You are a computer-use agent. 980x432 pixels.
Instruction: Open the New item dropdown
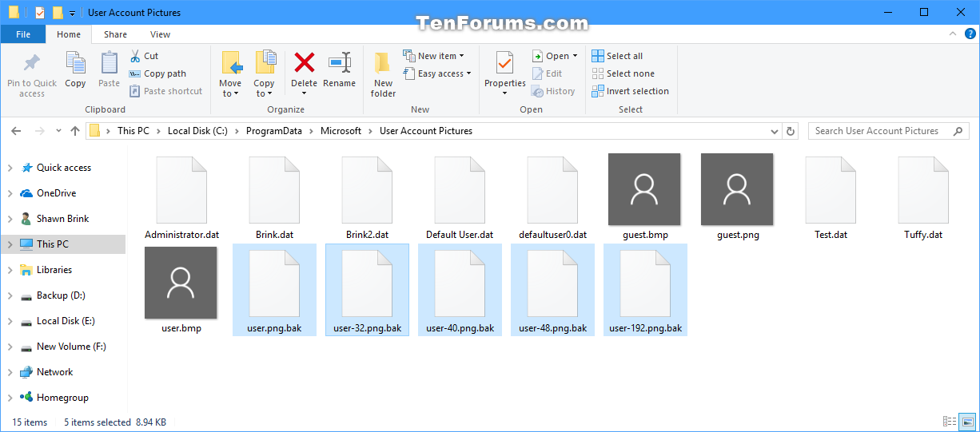pos(433,56)
